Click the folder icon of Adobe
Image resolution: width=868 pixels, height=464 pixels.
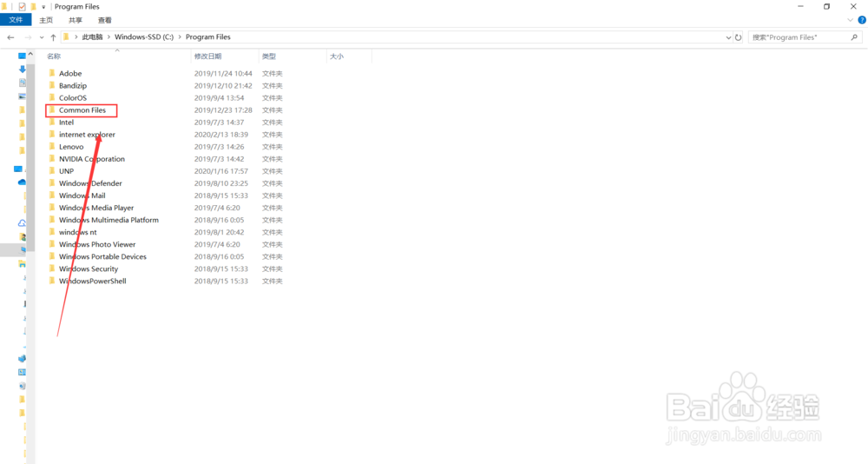(51, 73)
